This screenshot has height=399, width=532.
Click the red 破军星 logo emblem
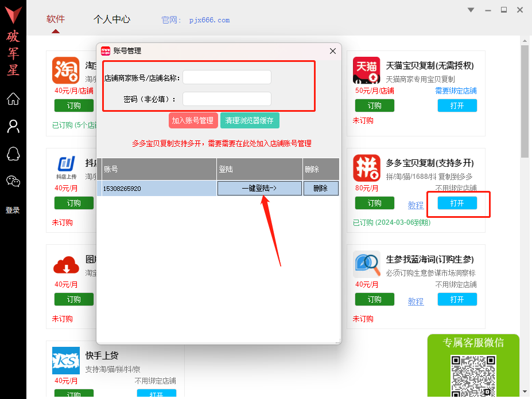click(x=13, y=15)
